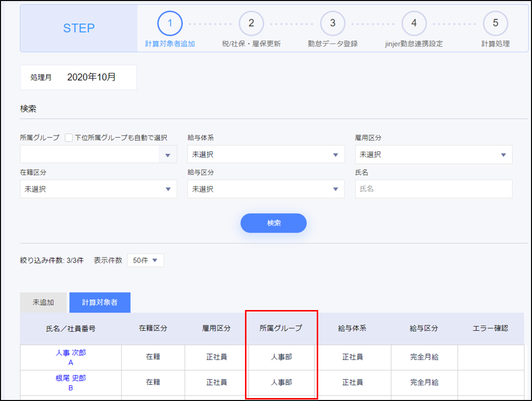Jump to step 5 計算処理
This screenshot has width=532, height=401.
pyautogui.click(x=495, y=23)
